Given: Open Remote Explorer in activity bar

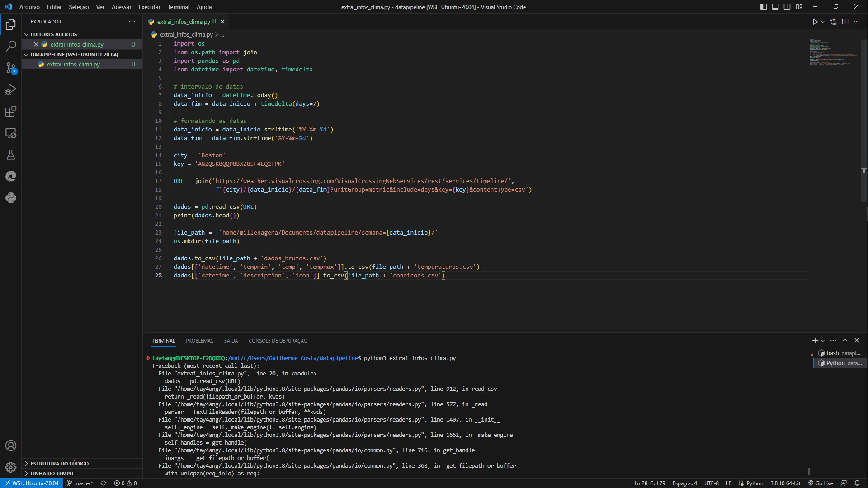Looking at the screenshot, I should 11,133.
